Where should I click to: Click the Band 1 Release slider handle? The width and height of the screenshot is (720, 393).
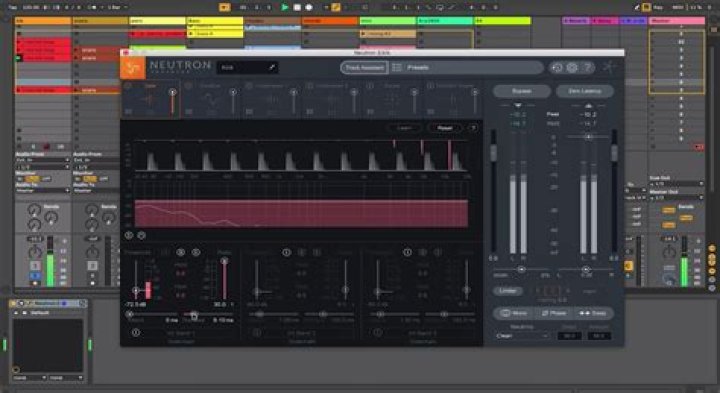coord(194,314)
